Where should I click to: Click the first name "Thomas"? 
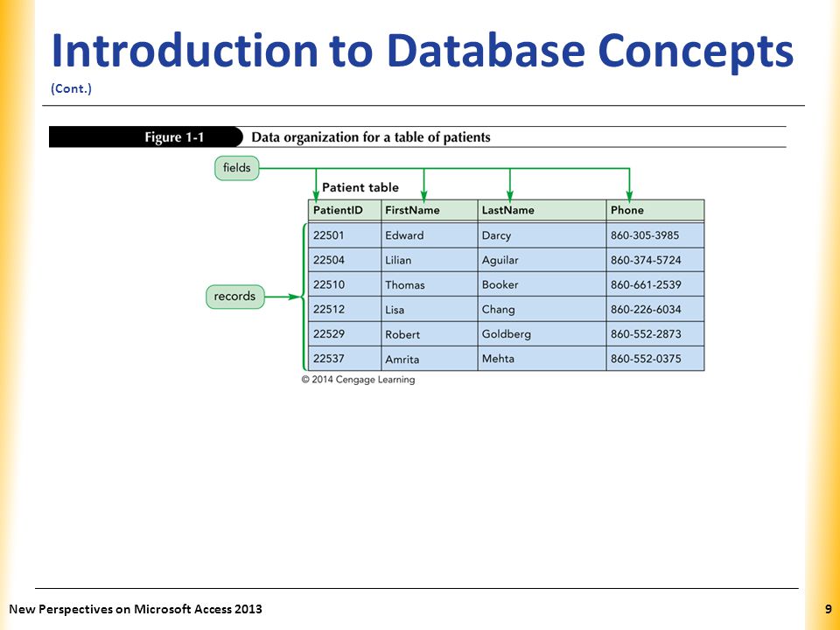coord(405,285)
